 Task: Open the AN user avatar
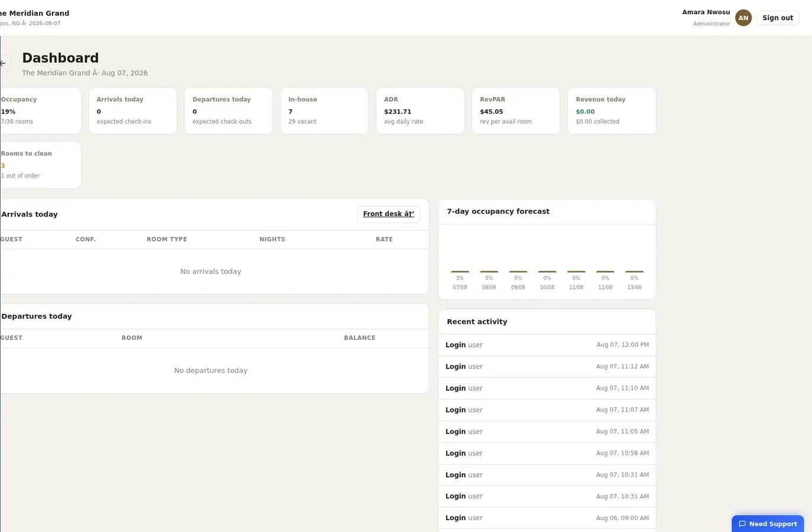tap(743, 18)
